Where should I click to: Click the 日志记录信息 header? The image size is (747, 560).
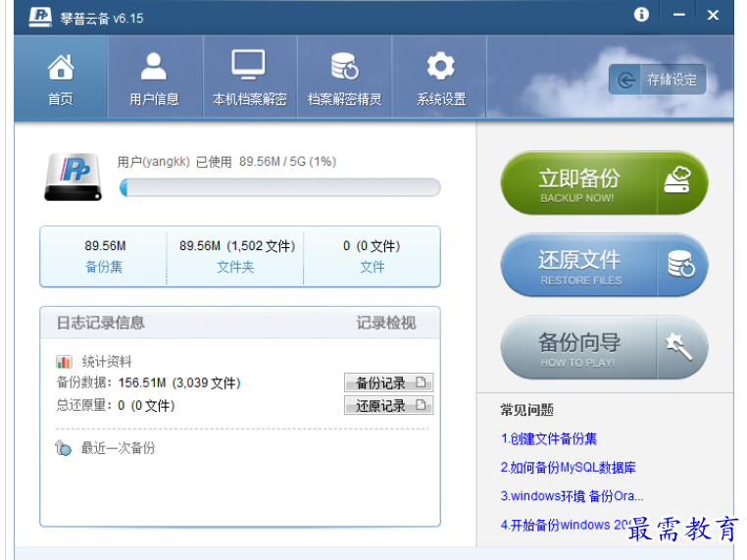(101, 323)
